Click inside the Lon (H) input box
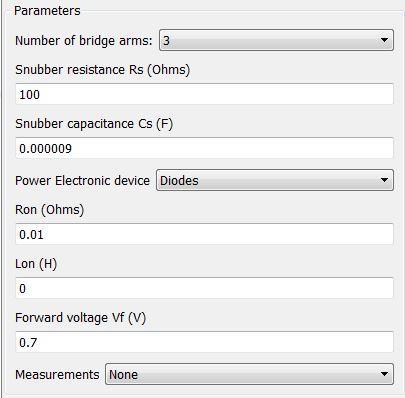Screen dimensions: 405x398 point(204,288)
